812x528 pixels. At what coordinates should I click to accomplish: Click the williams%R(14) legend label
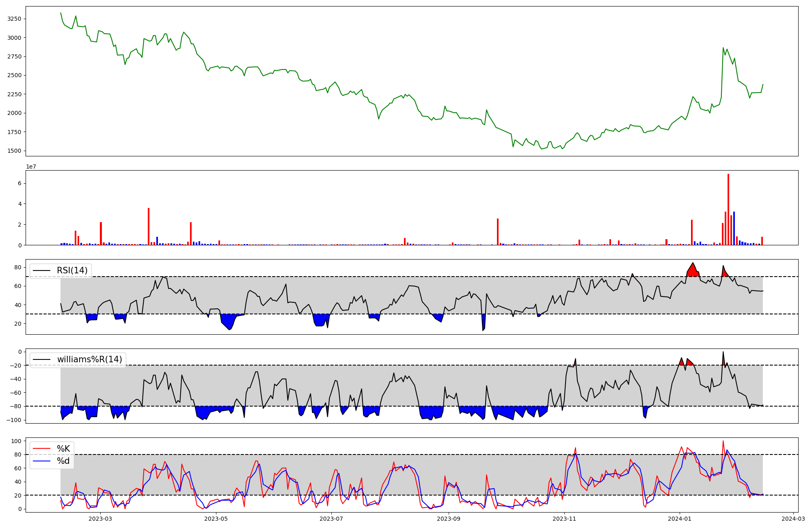(89, 359)
